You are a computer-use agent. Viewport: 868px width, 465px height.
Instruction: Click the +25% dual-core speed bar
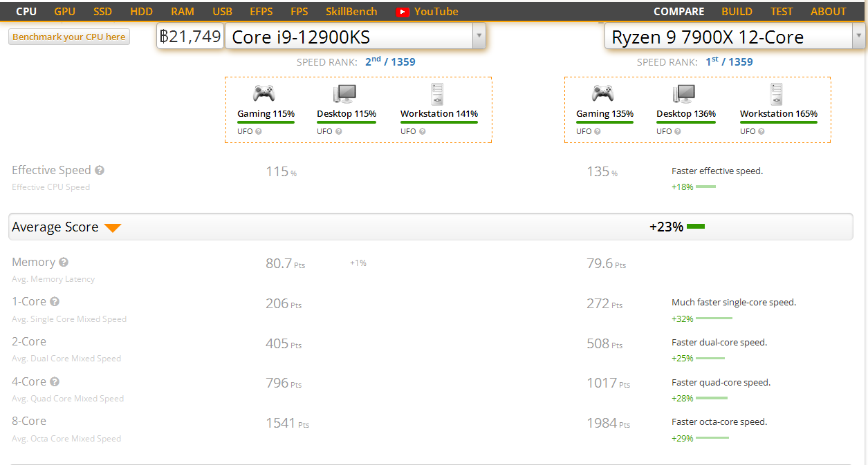pyautogui.click(x=710, y=358)
